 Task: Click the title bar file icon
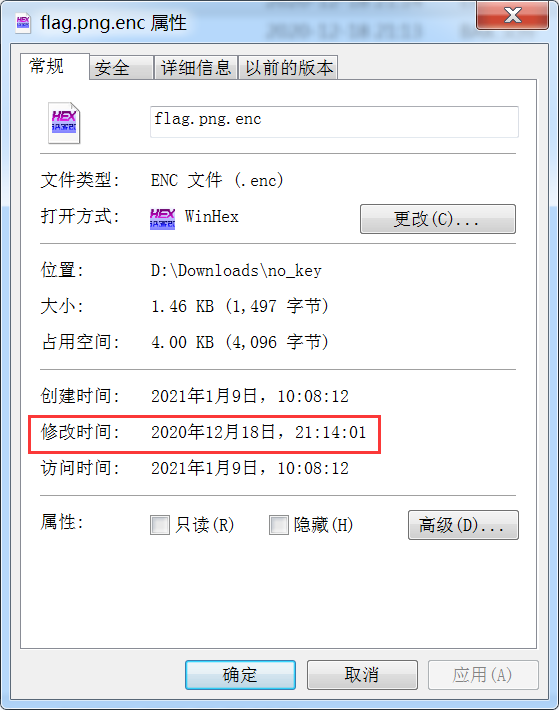[x=23, y=22]
